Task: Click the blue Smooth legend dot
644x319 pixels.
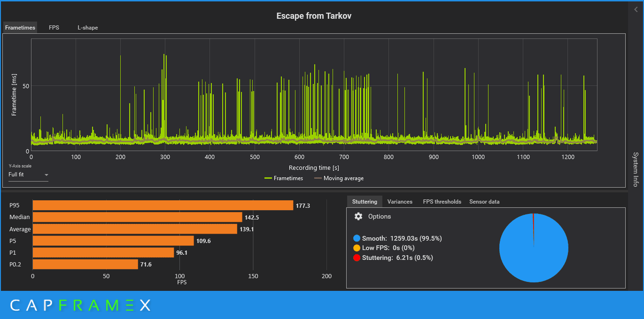Action: (x=357, y=238)
